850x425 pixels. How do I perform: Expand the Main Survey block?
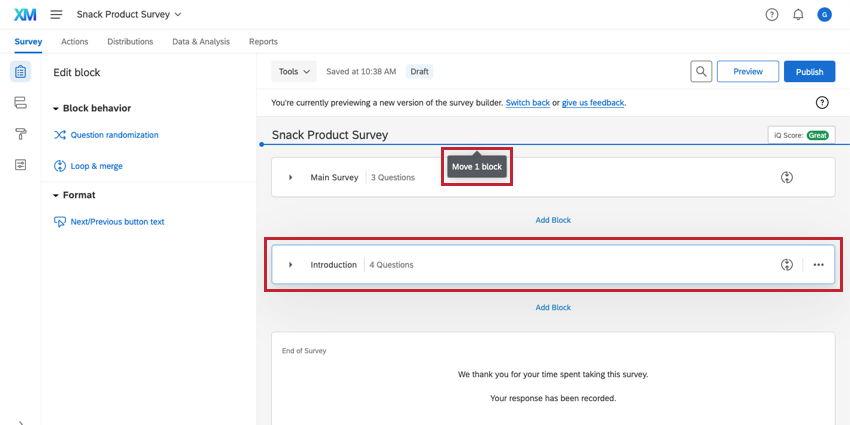(x=291, y=178)
